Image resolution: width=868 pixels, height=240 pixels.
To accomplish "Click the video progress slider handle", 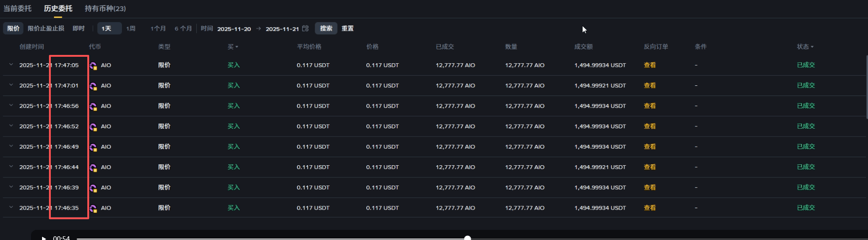I will [x=467, y=238].
